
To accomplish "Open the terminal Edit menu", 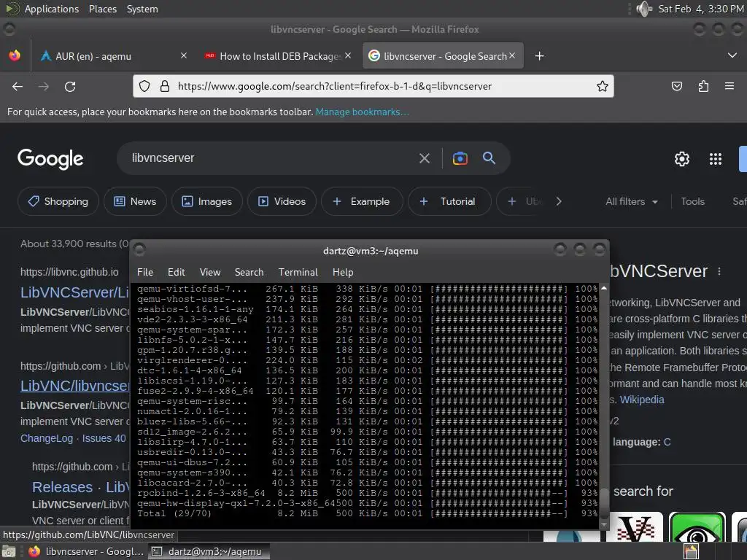I will click(177, 272).
